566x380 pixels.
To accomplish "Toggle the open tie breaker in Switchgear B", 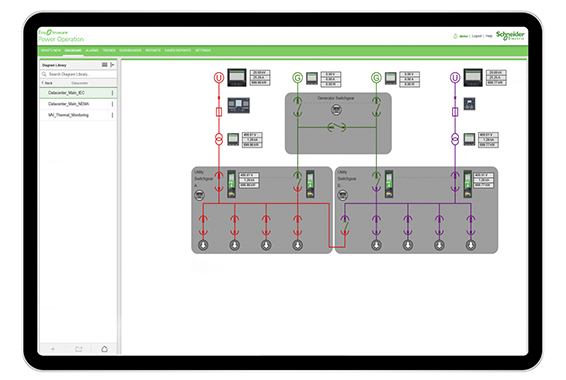I will point(345,226).
